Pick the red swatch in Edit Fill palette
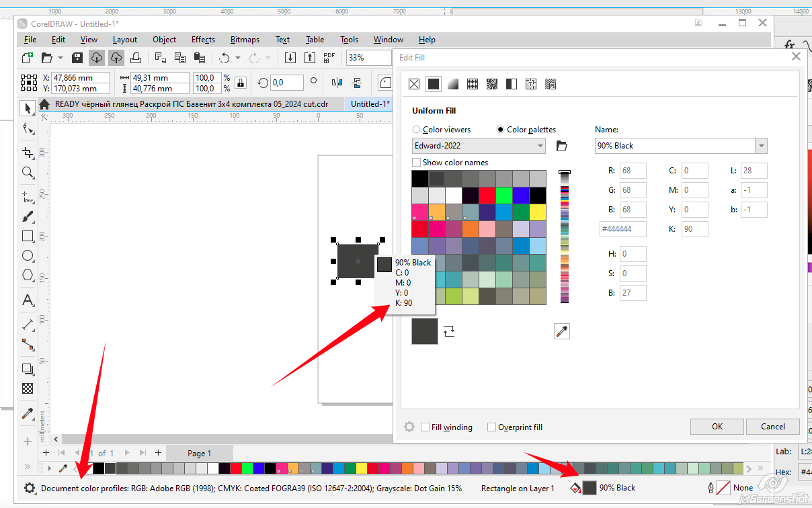This screenshot has width=812, height=508. [x=487, y=196]
